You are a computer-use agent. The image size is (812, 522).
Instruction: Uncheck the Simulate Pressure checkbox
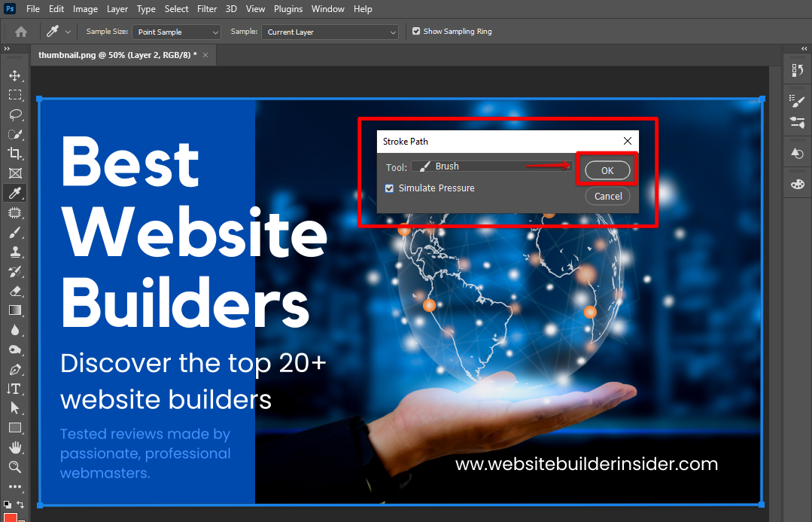(x=389, y=188)
